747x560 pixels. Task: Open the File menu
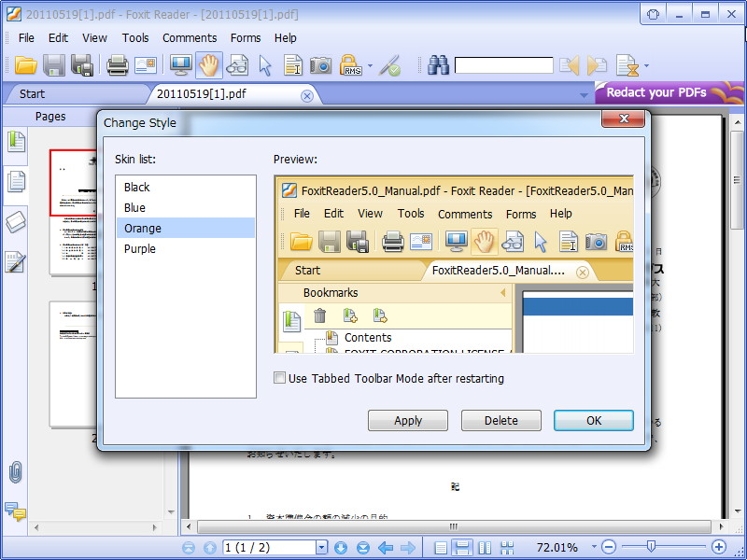pyautogui.click(x=26, y=37)
